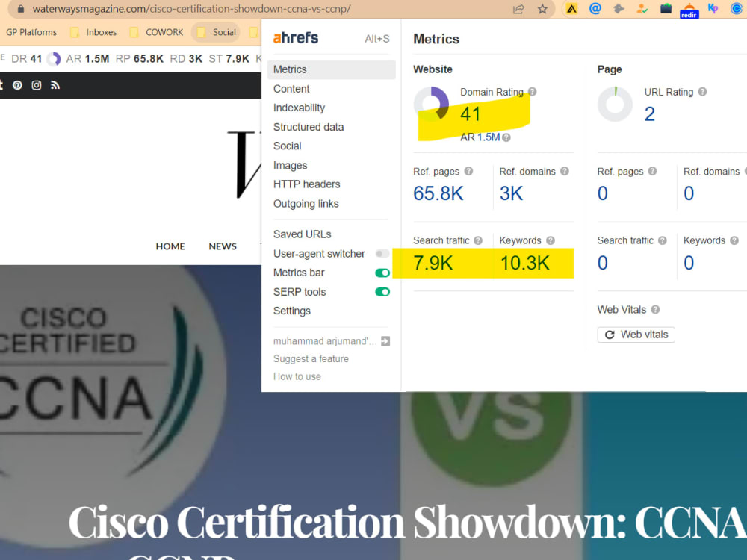
Task: Open GP Platforms bookmark folder
Action: point(31,32)
